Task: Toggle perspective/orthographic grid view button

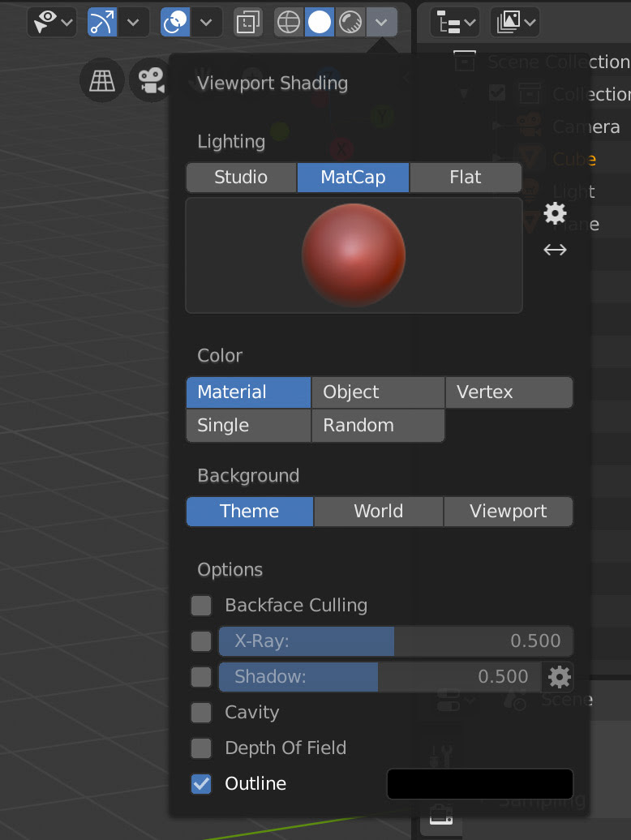Action: click(101, 80)
